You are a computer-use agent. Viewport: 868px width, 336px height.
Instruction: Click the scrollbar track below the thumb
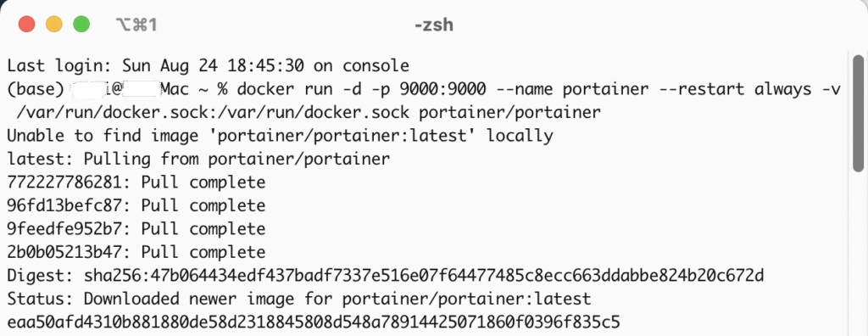coord(859,252)
